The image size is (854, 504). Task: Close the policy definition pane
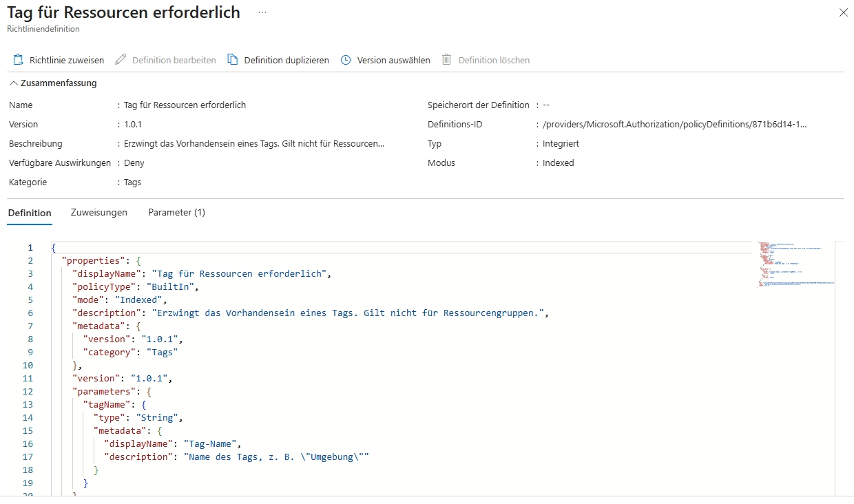[843, 12]
